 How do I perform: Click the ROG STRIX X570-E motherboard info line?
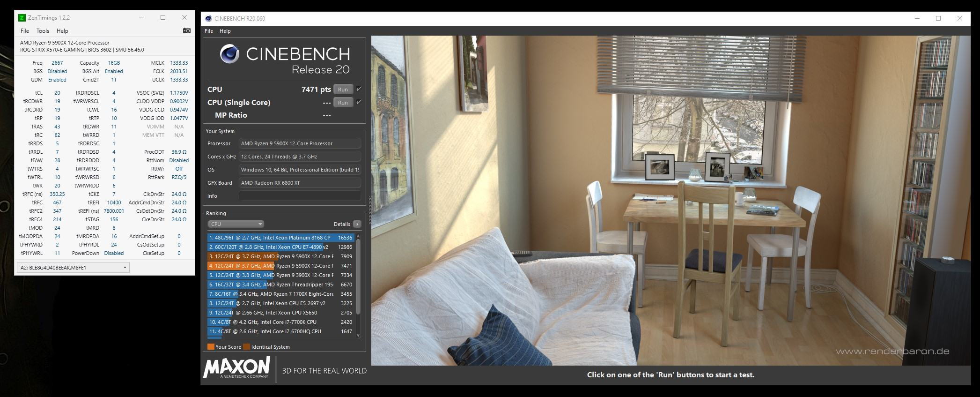point(82,50)
